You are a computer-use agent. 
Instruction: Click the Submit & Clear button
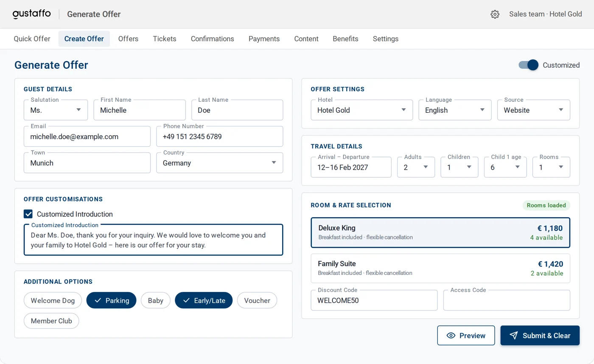coord(540,336)
